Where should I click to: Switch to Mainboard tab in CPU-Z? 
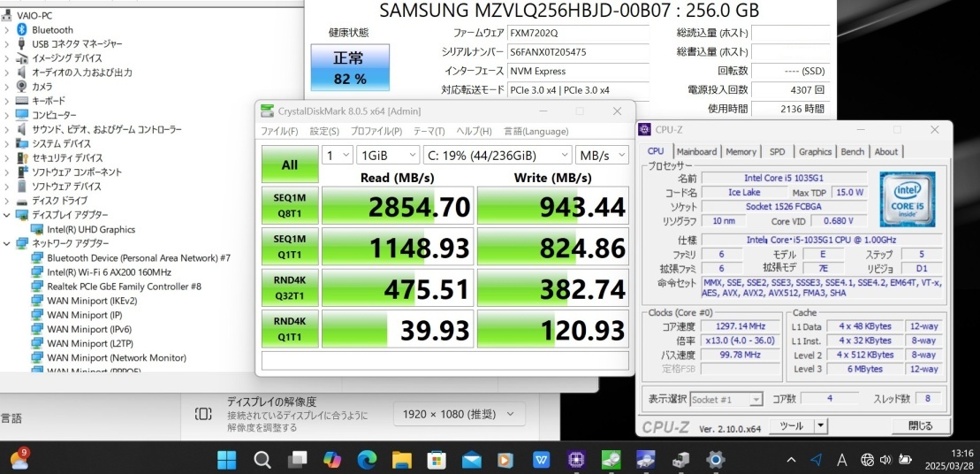[697, 151]
